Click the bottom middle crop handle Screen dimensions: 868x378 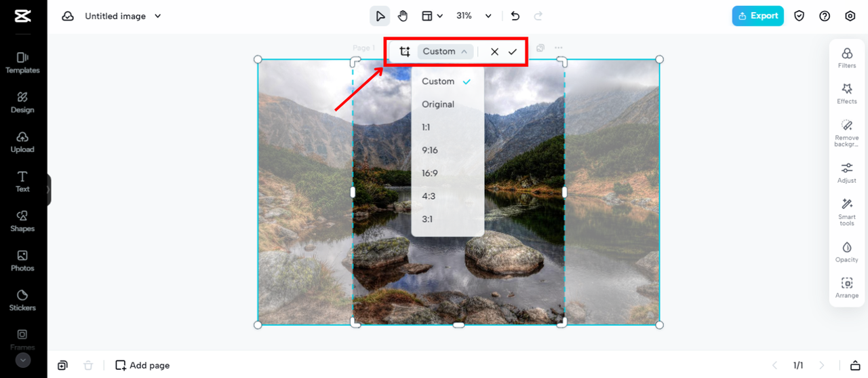(x=458, y=325)
